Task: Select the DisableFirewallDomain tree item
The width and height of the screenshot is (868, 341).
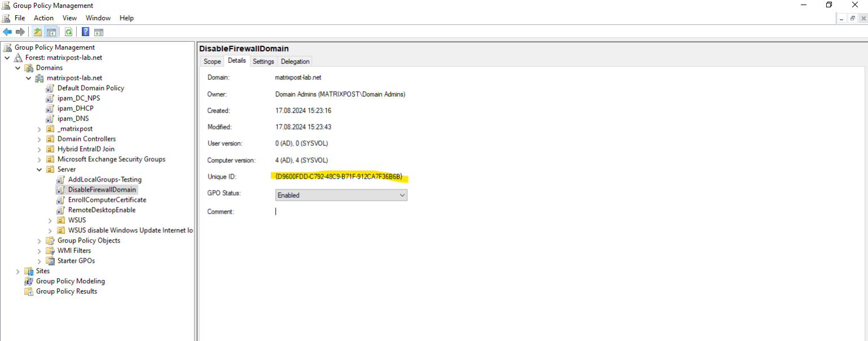Action: pos(102,190)
